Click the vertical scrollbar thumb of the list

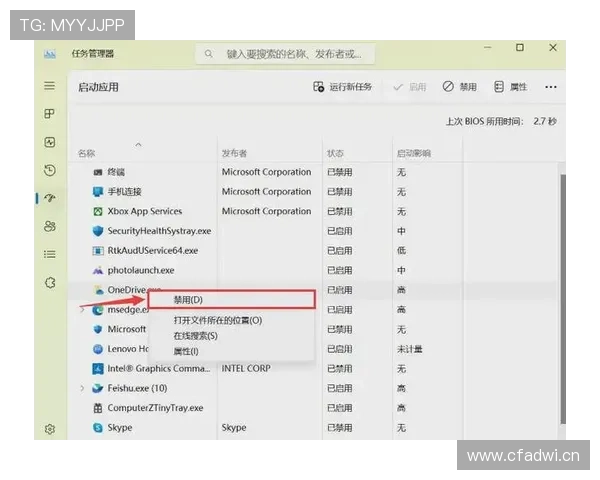click(562, 299)
